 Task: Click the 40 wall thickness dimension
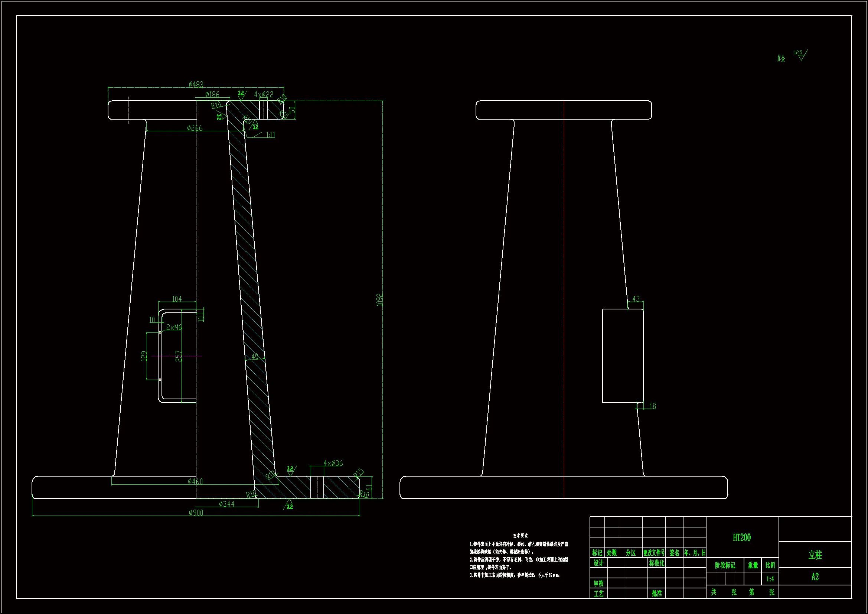tap(255, 356)
